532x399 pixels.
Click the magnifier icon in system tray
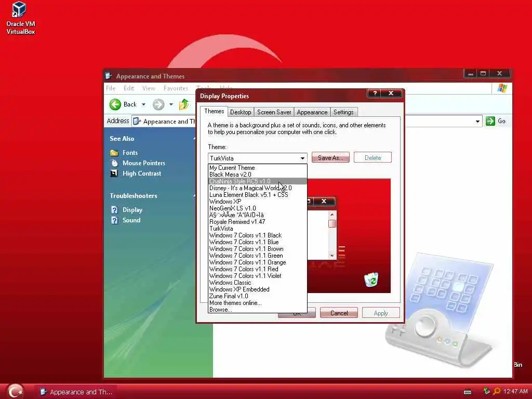coord(497,392)
